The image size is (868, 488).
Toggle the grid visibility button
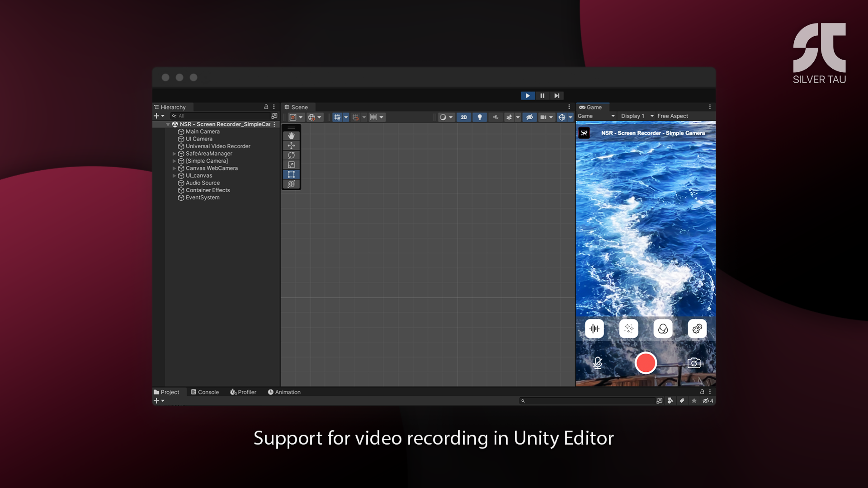(x=337, y=117)
